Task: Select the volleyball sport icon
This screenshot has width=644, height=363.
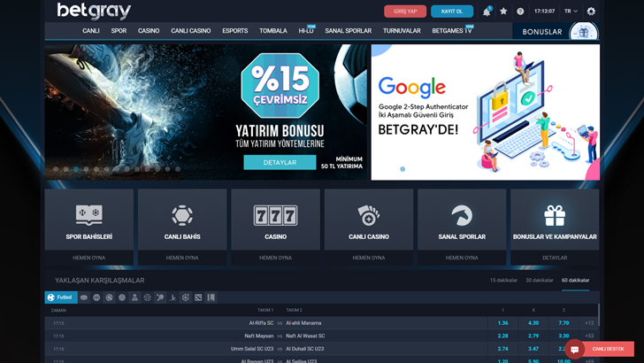Action: (122, 297)
